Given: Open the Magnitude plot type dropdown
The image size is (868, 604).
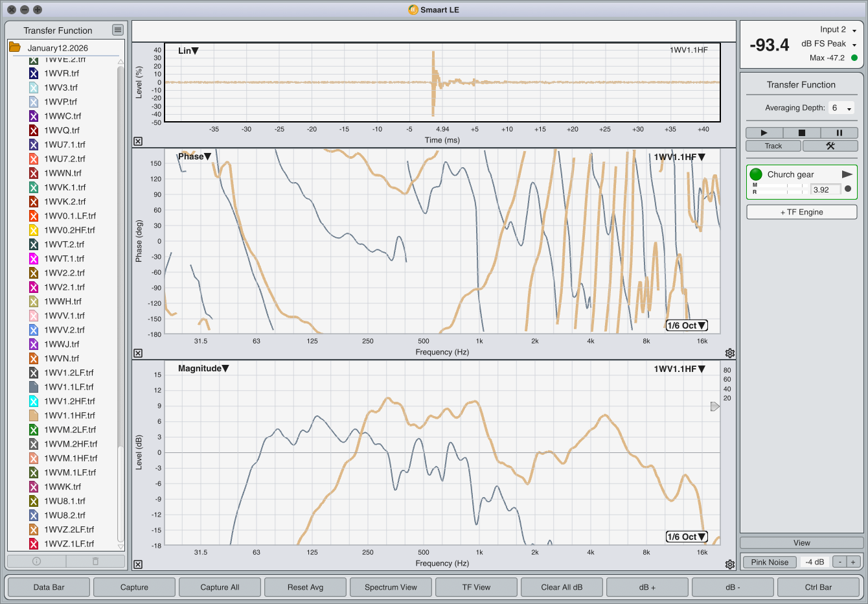Looking at the screenshot, I should coord(203,368).
